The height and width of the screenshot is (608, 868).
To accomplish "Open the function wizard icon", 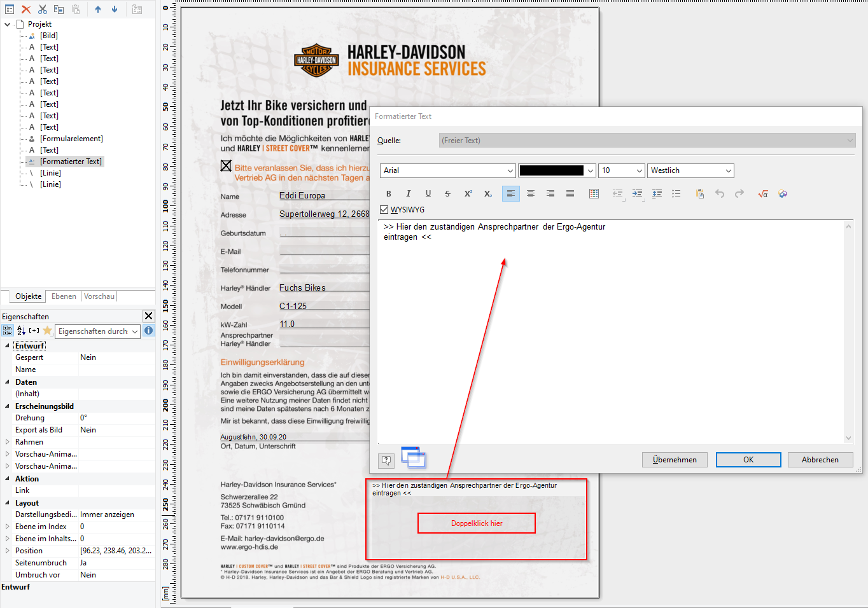I will point(783,194).
